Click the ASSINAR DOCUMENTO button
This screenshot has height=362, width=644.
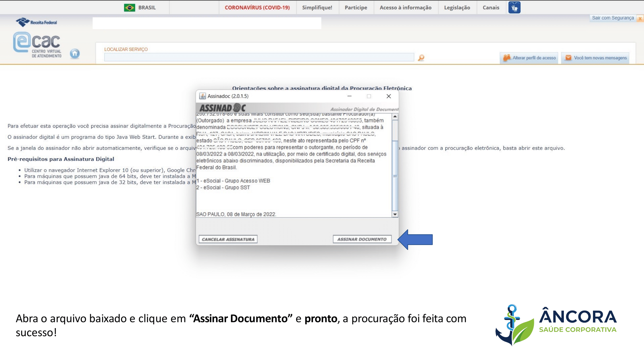click(x=362, y=239)
